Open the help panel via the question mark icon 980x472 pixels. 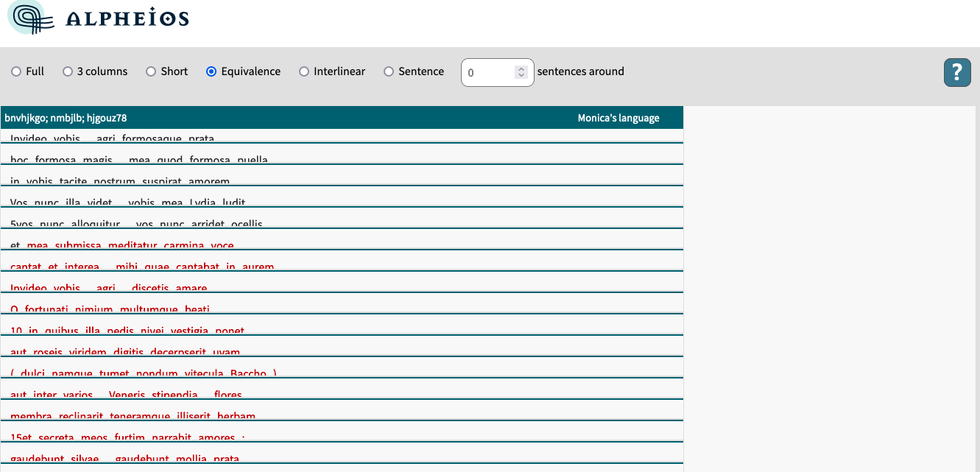tap(957, 73)
